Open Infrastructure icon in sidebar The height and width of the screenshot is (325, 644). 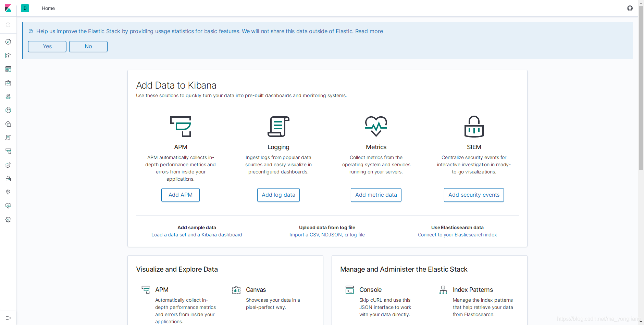(8, 124)
